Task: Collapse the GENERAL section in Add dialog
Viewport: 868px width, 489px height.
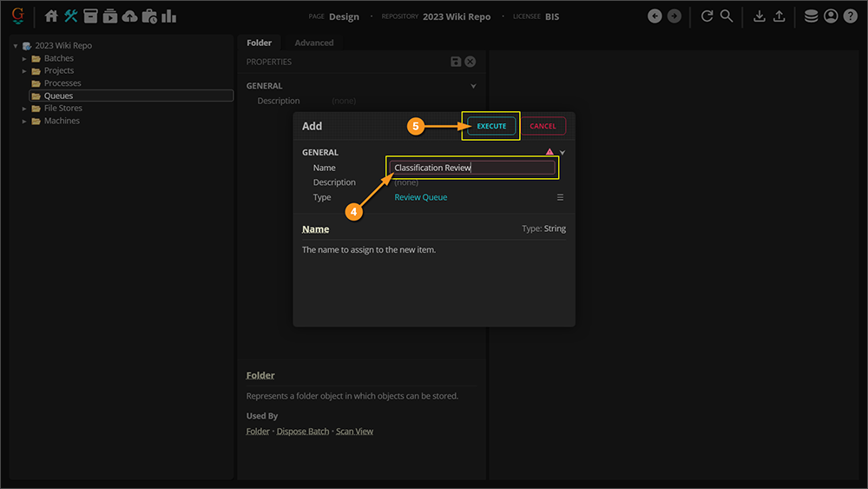Action: (562, 153)
